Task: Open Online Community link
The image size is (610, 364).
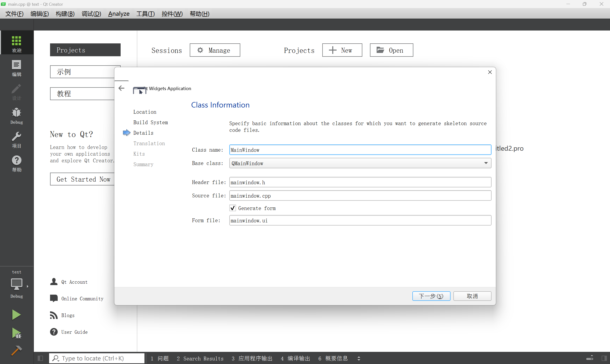Action: click(x=77, y=298)
